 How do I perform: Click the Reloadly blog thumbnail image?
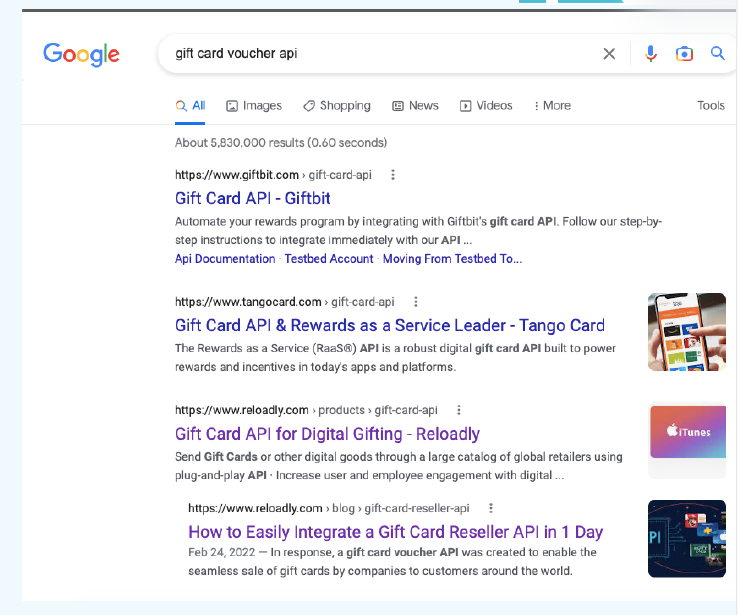click(x=687, y=539)
